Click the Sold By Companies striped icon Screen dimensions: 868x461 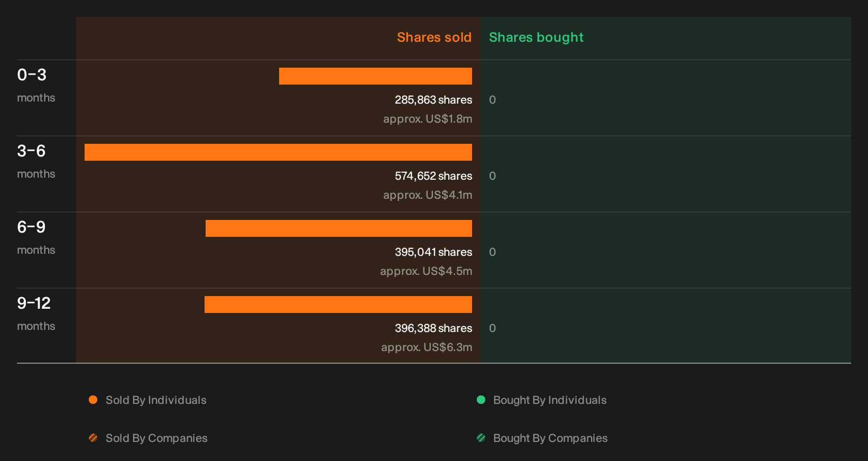click(x=93, y=438)
